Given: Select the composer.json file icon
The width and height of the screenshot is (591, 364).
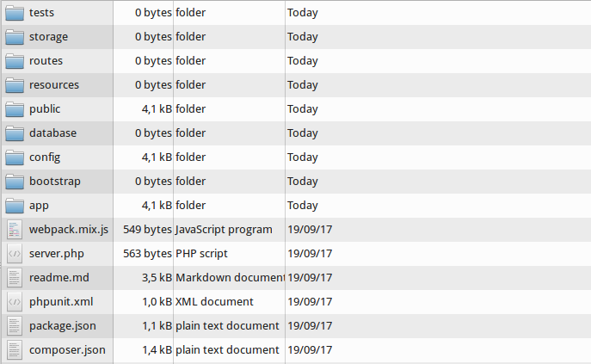Looking at the screenshot, I should click(x=15, y=350).
